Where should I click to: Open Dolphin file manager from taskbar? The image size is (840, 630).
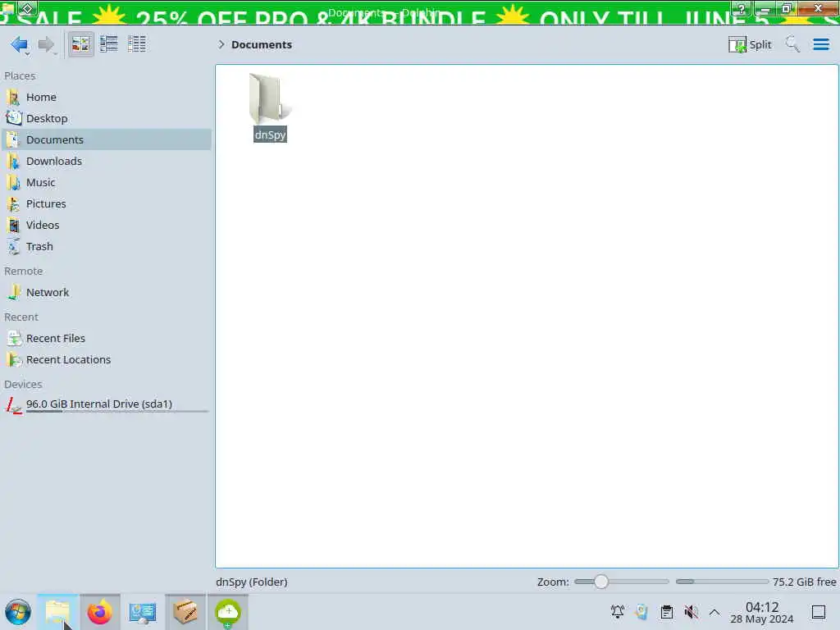58,612
